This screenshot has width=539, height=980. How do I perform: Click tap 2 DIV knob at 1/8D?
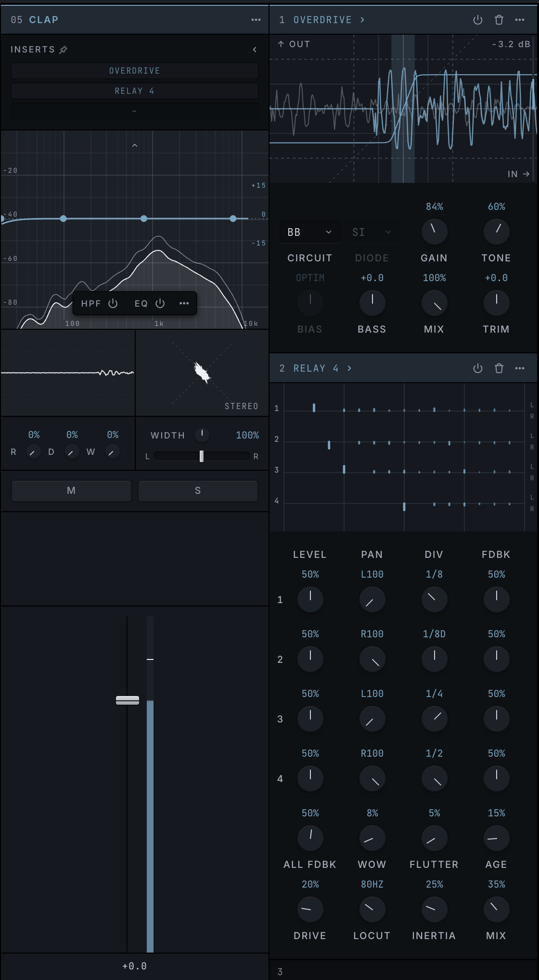tap(434, 659)
